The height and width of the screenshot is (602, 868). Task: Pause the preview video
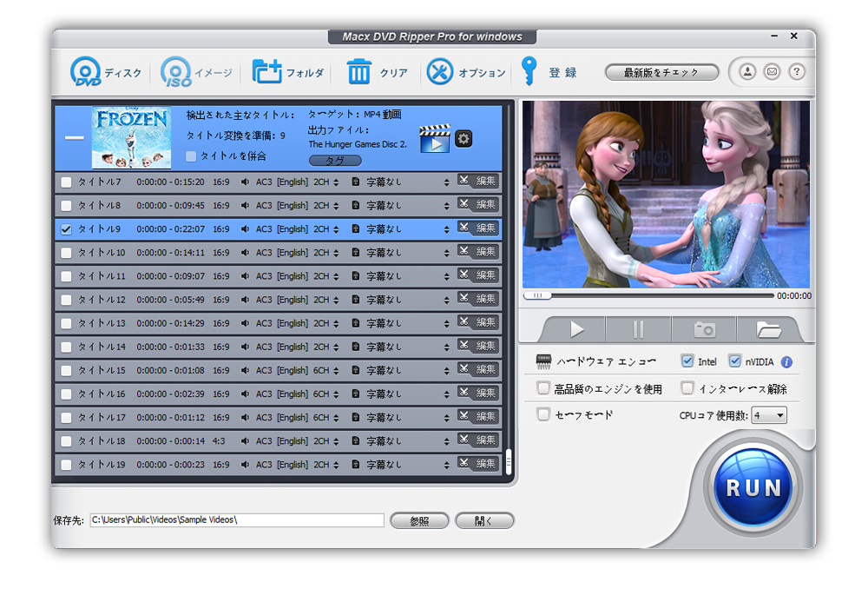tap(638, 329)
